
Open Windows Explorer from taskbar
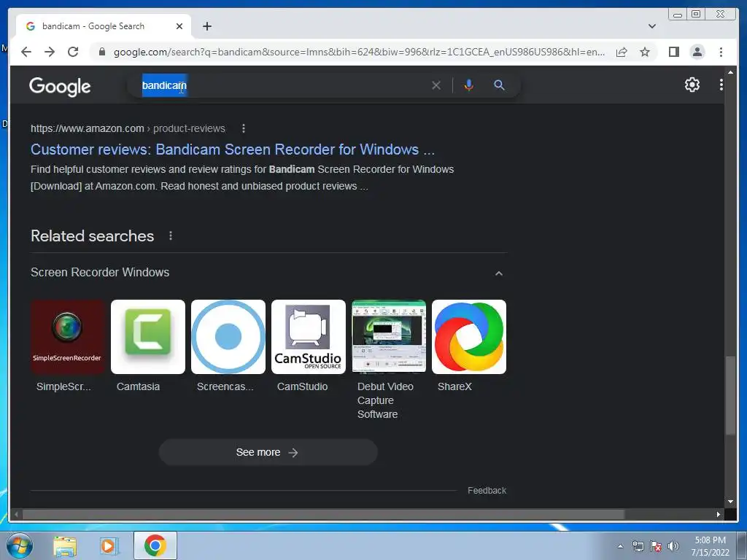coord(65,546)
